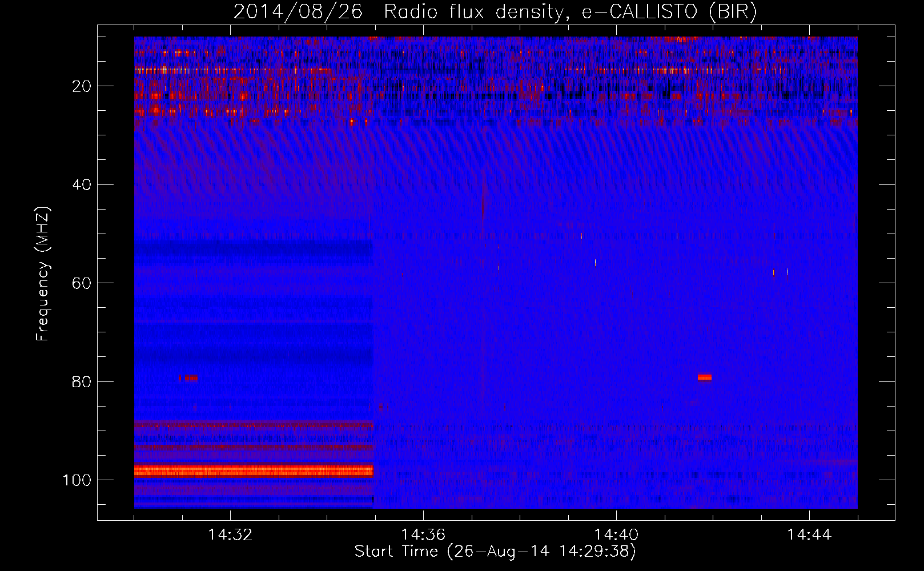Click the 100 MHz frequency tick label

pyautogui.click(x=77, y=480)
